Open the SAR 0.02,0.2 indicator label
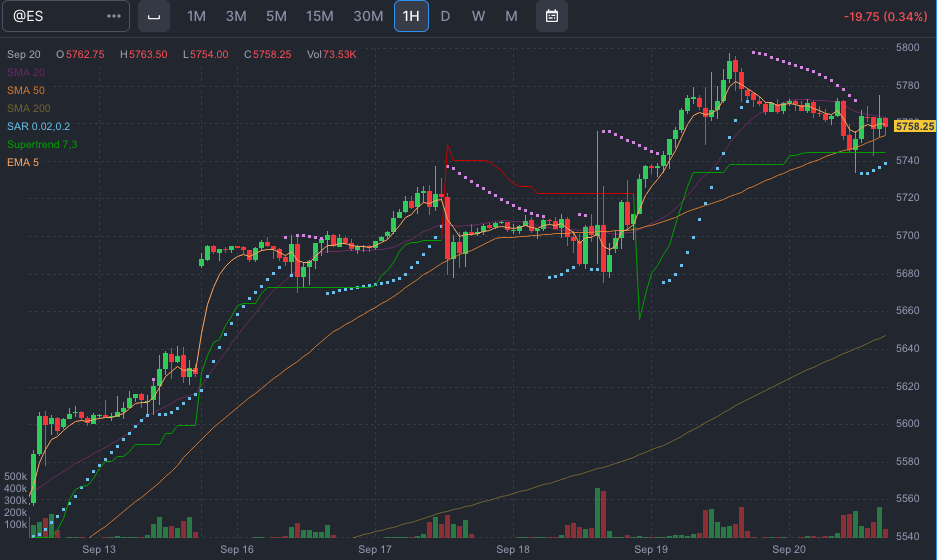 click(x=38, y=126)
